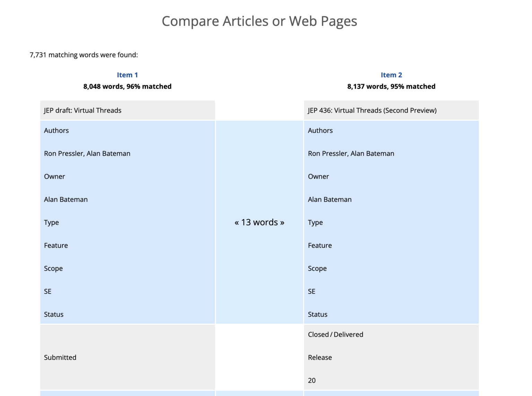Viewport: 532px width, 396px height.
Task: Select the 'JEP 436: Virtual Threads (Second Preview)' title
Action: (372, 110)
